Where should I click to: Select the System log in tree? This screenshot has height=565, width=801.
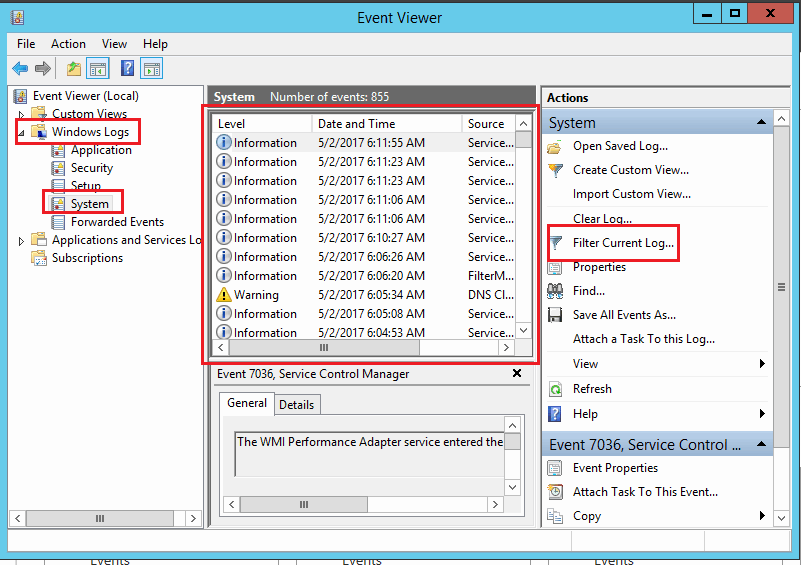pos(90,204)
